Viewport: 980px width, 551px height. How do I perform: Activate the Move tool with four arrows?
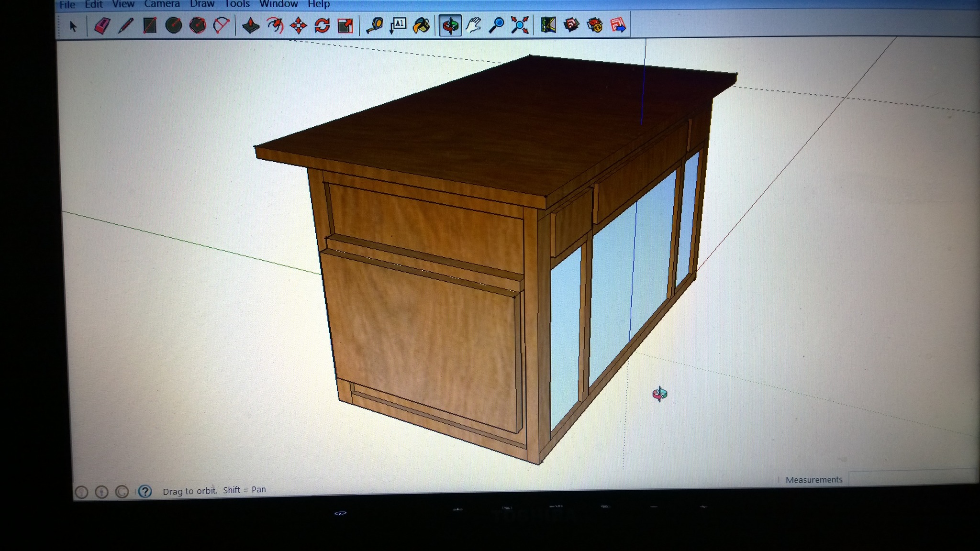pyautogui.click(x=299, y=25)
